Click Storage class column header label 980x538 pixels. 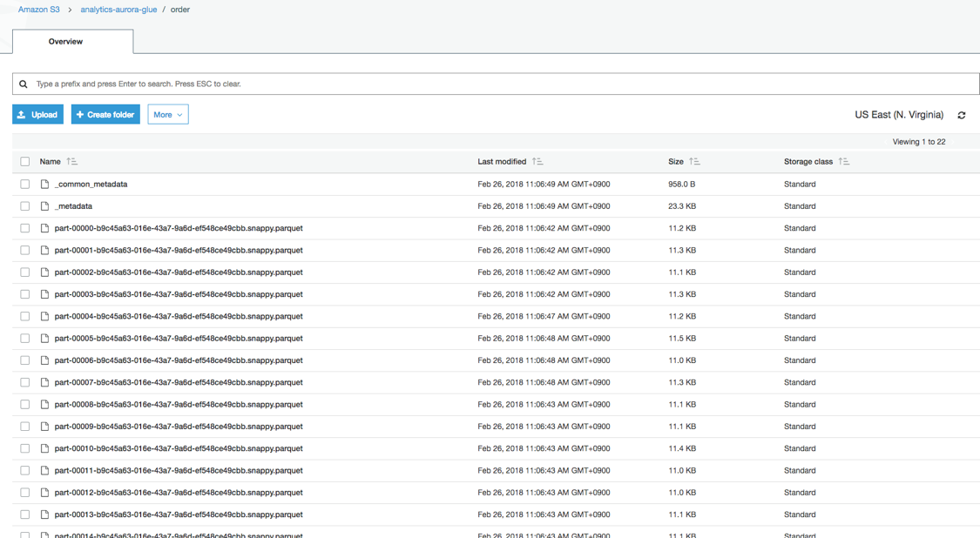point(808,161)
